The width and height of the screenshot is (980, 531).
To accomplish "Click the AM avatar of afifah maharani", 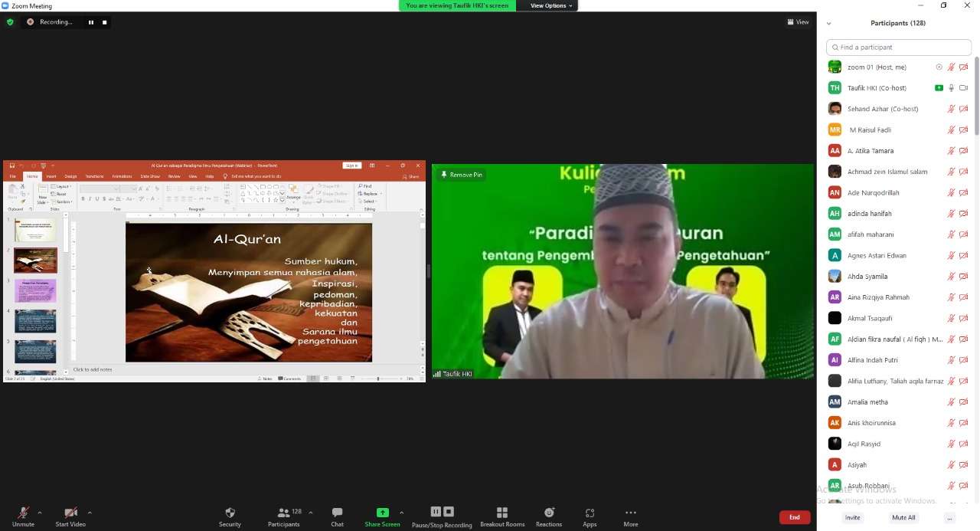I will (x=835, y=234).
